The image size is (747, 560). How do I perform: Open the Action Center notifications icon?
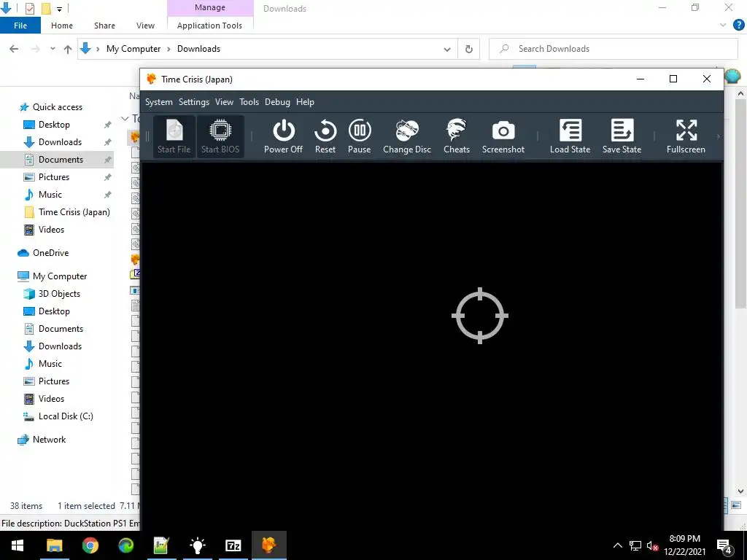tap(724, 546)
